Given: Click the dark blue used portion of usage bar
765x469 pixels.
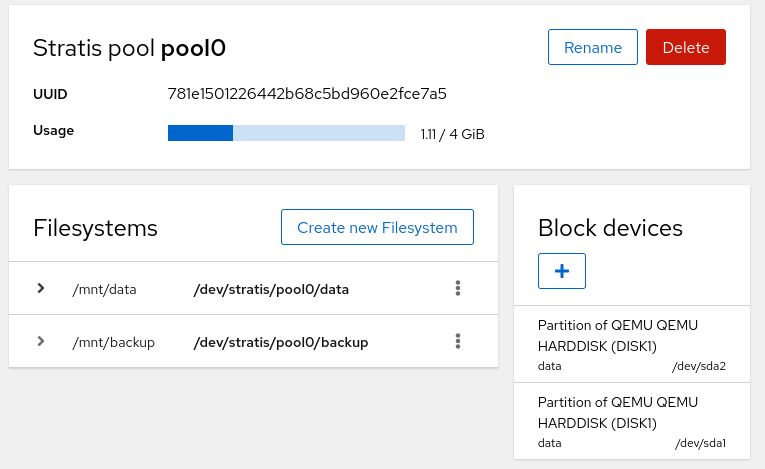Looking at the screenshot, I should [x=200, y=133].
